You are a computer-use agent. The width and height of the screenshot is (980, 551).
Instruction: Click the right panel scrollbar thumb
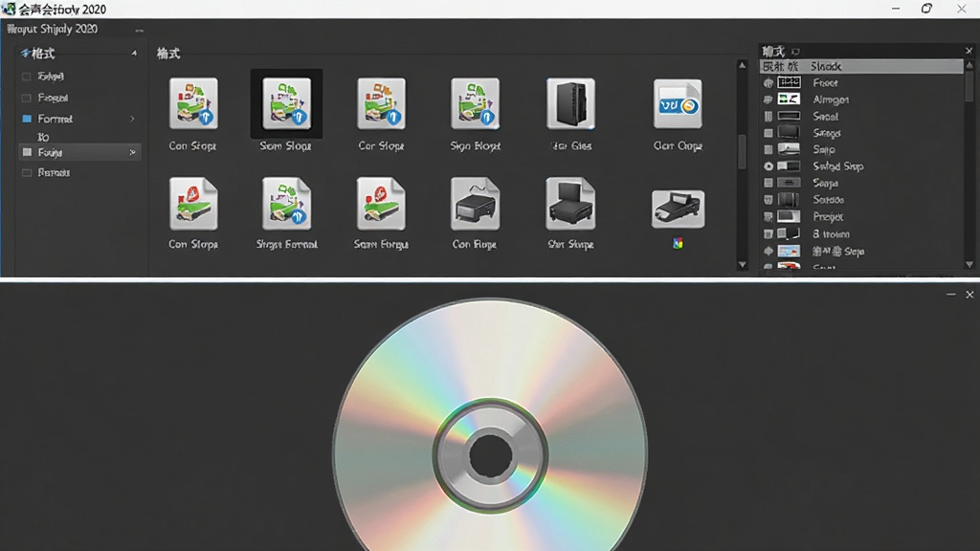pyautogui.click(x=969, y=86)
